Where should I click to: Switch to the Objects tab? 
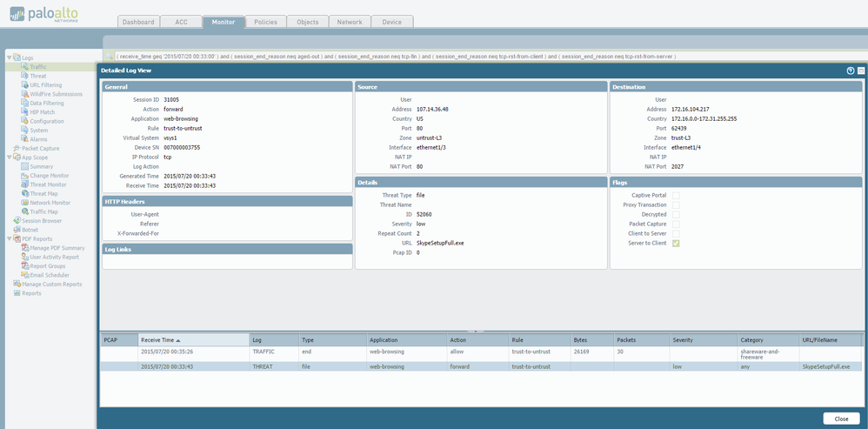pos(308,22)
